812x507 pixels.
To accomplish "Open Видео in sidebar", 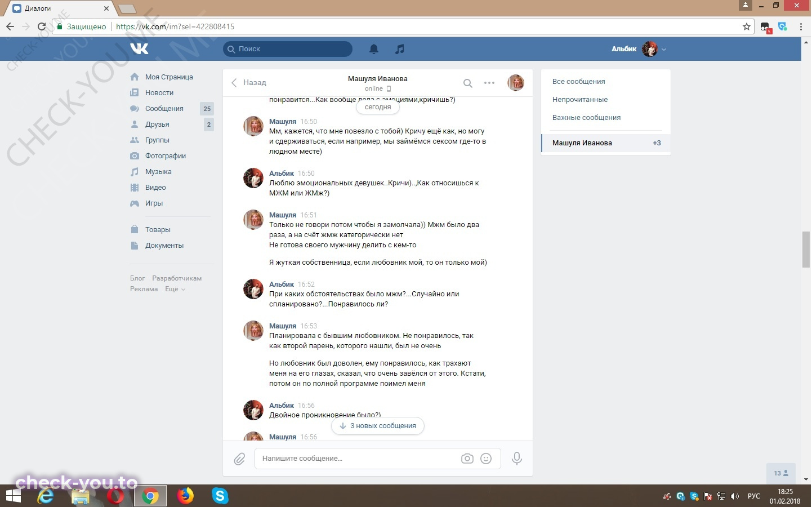I will pyautogui.click(x=155, y=188).
